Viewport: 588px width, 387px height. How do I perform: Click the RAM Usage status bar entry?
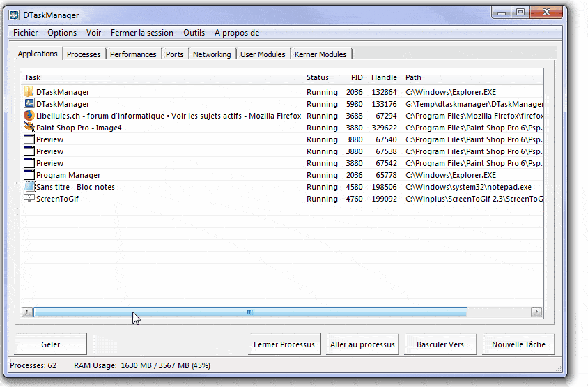[x=142, y=365]
